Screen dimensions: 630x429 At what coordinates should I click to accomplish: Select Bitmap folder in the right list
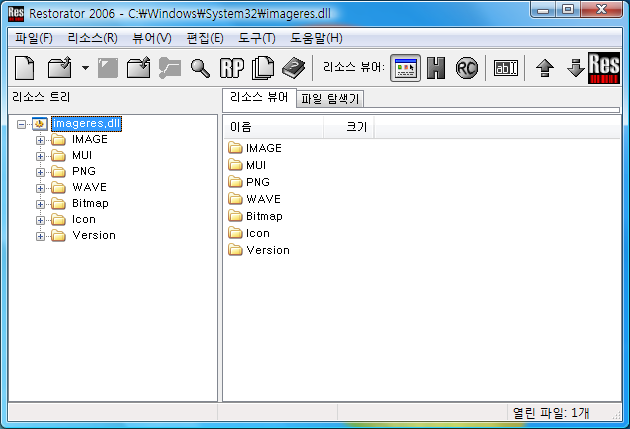pyautogui.click(x=255, y=216)
